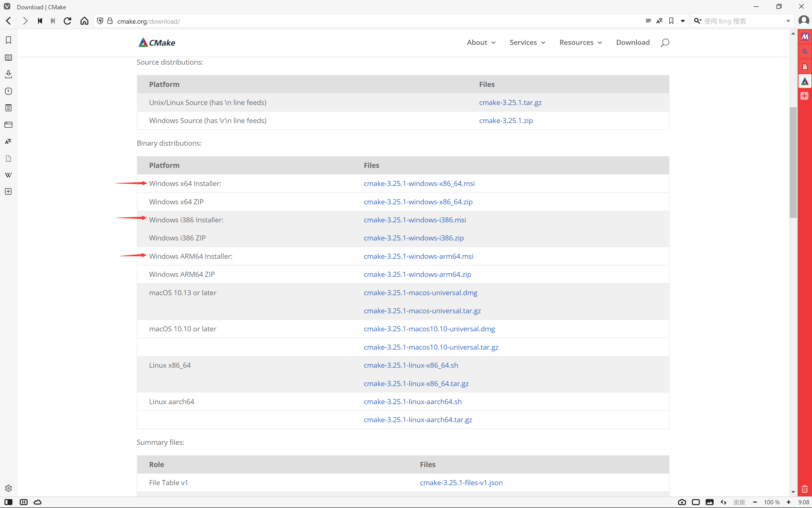Click the Rewind history button

point(40,21)
